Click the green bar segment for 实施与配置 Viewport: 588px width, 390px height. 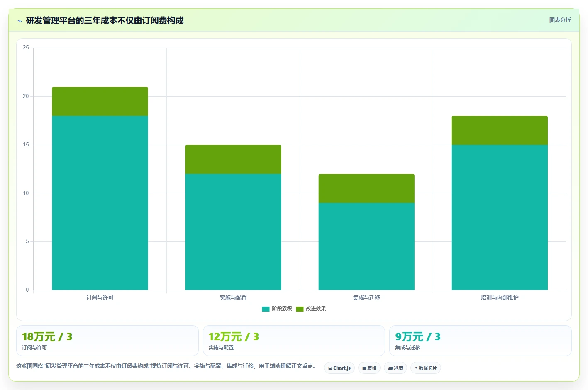click(x=233, y=159)
